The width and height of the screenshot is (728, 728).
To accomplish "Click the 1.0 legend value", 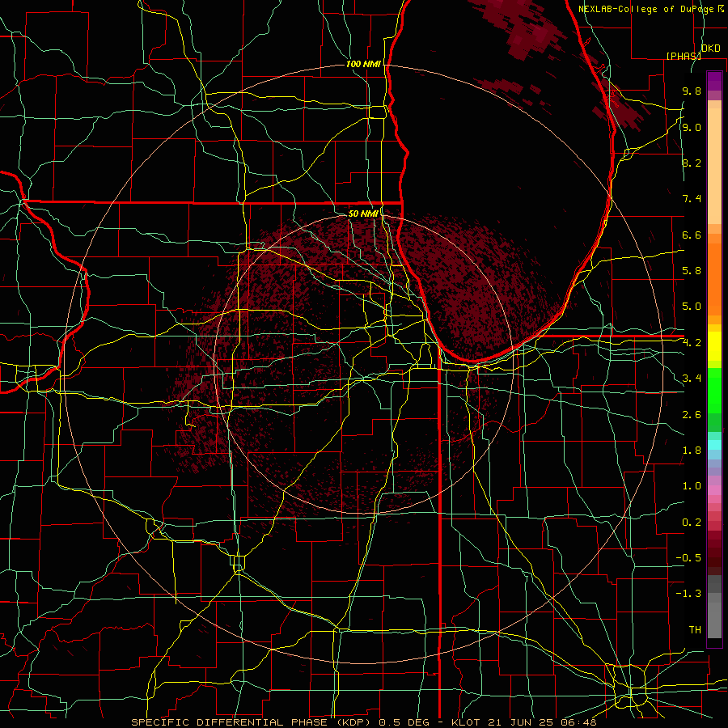I will pos(692,486).
